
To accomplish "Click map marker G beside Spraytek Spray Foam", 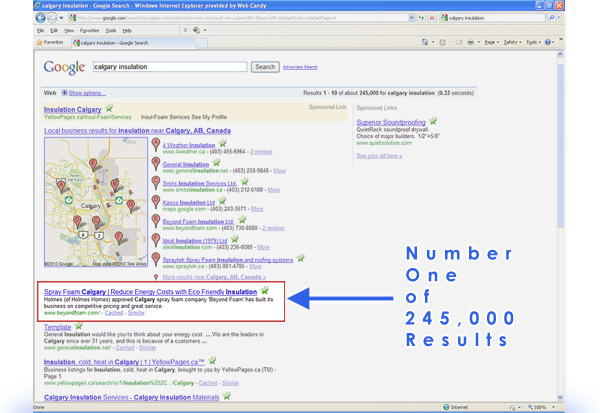I will [x=155, y=259].
